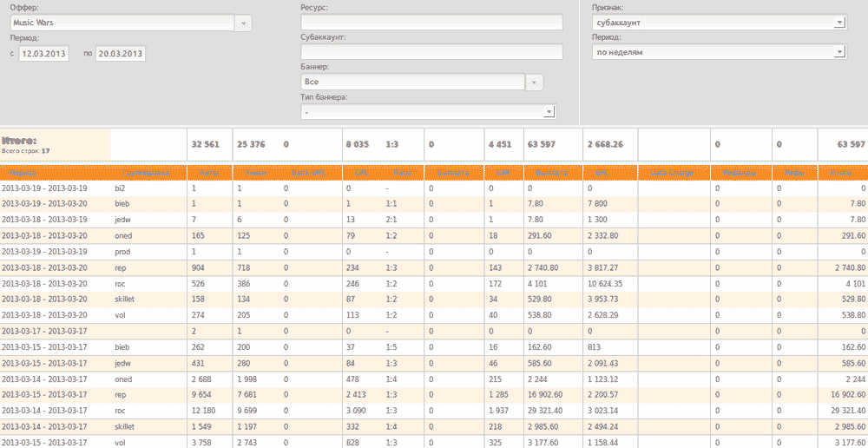Click the start date field 12.03.2013
The height and width of the screenshot is (448, 868).
[x=43, y=54]
